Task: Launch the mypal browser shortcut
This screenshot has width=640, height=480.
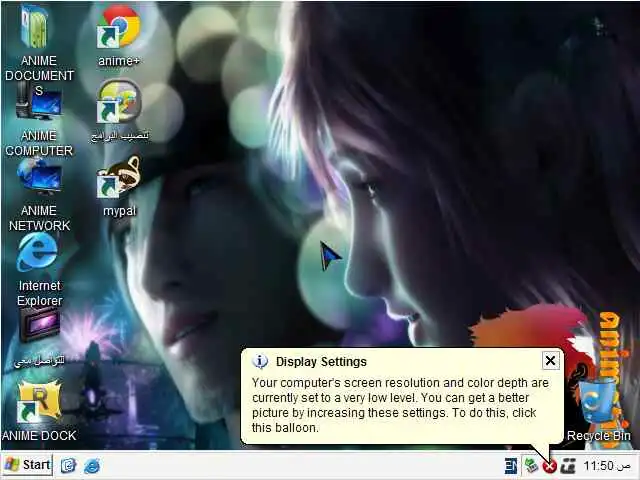Action: (x=119, y=178)
